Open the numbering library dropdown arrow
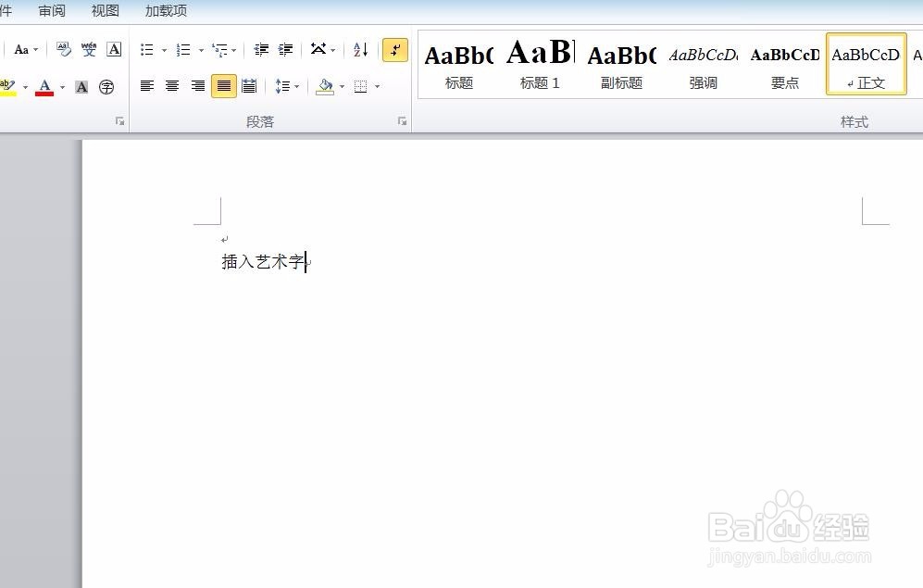Image resolution: width=923 pixels, height=588 pixels. point(201,50)
